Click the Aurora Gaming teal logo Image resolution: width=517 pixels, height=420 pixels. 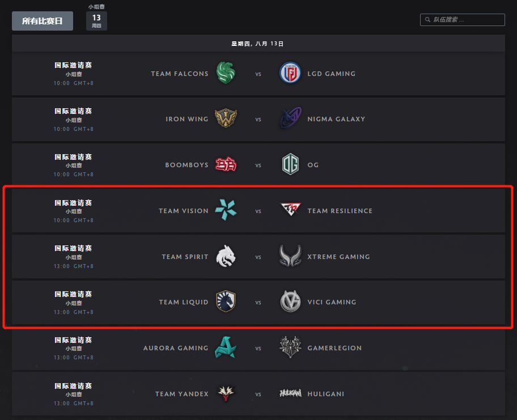click(226, 347)
